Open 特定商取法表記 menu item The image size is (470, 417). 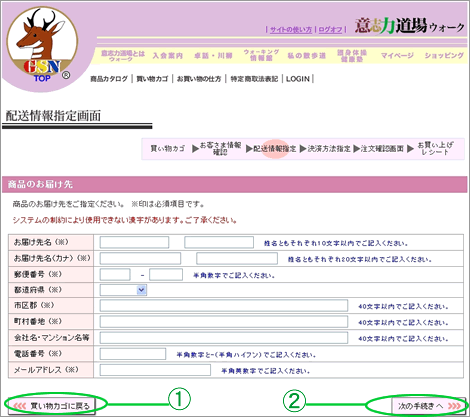pos(254,79)
